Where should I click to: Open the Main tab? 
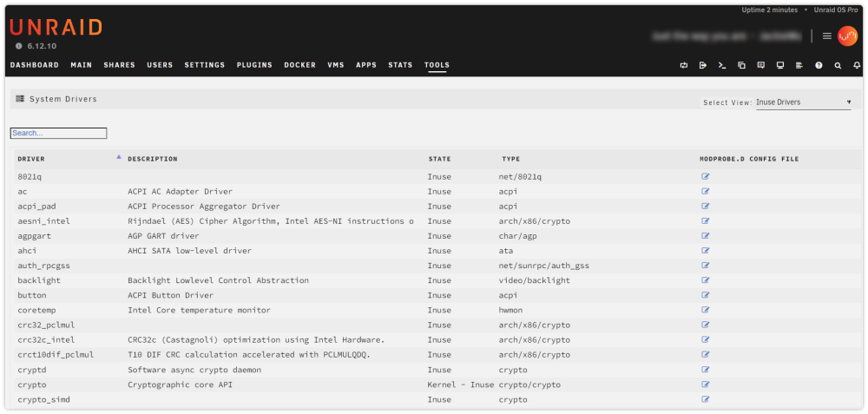82,65
